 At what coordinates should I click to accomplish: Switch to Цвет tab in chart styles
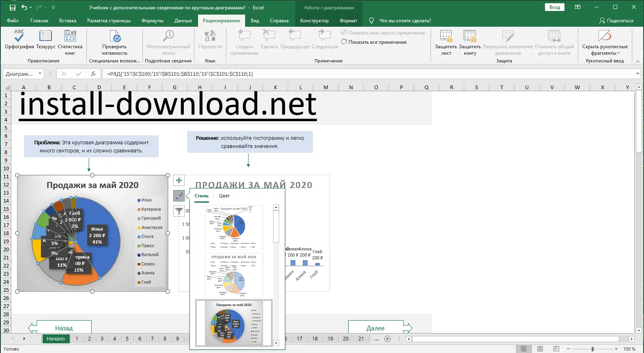click(x=224, y=196)
